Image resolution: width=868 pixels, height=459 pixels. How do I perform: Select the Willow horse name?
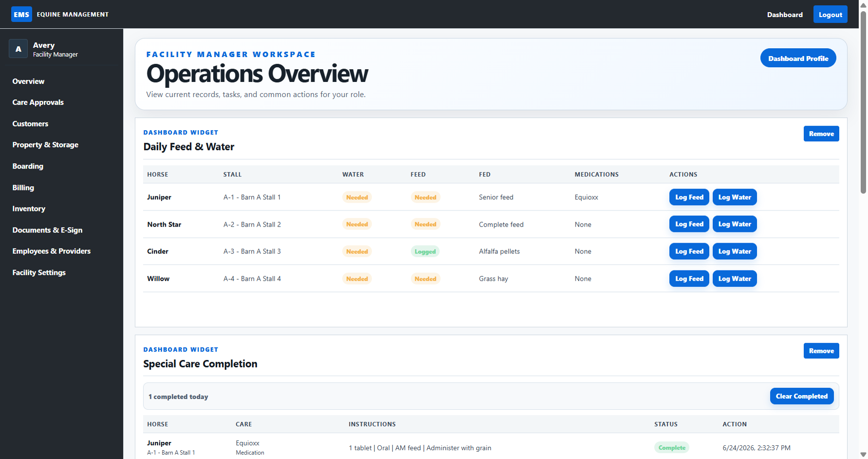pos(158,279)
